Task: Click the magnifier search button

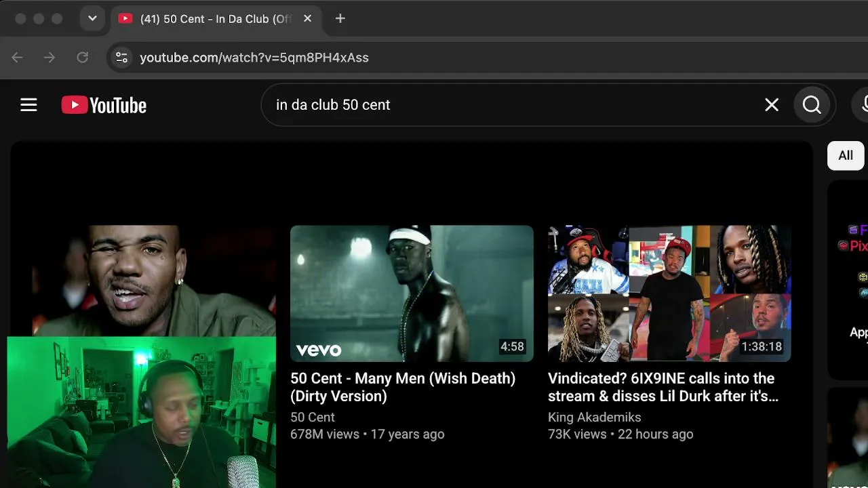Action: tap(812, 105)
